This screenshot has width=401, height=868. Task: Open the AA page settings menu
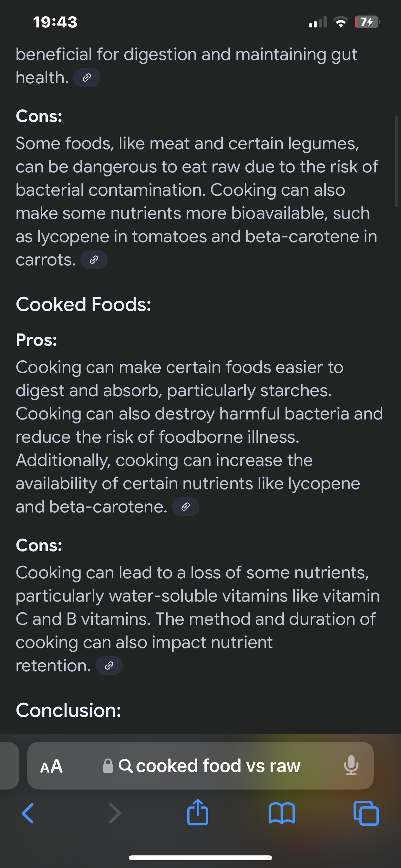(x=51, y=766)
